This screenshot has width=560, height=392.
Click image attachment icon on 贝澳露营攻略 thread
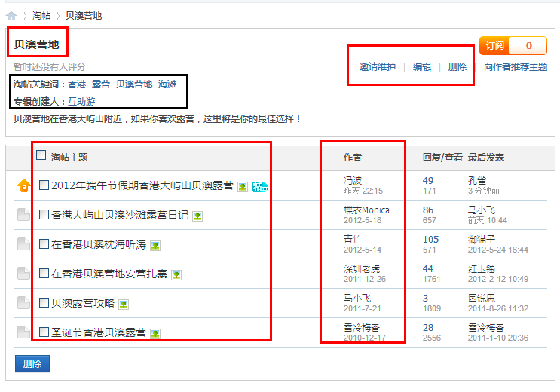point(124,305)
